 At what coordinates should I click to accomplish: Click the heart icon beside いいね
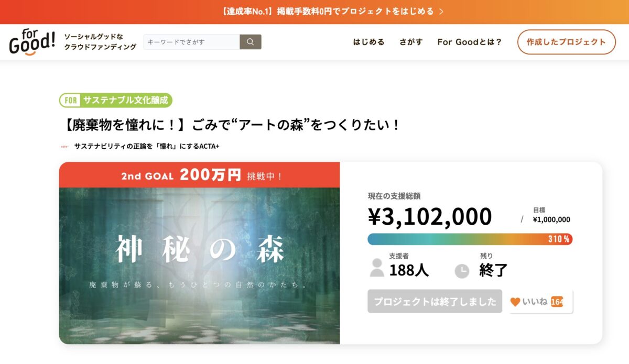point(515,302)
